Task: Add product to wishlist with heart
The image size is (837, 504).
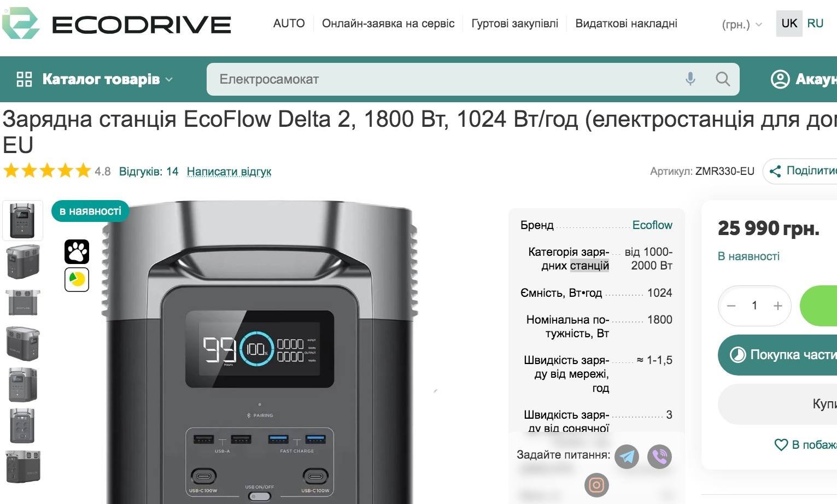Action: [781, 445]
